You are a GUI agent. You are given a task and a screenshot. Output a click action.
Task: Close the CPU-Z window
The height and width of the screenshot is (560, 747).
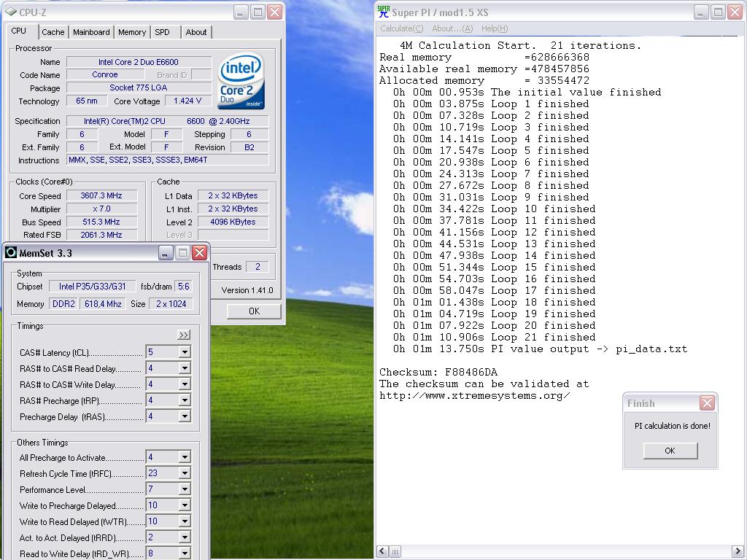tap(274, 12)
